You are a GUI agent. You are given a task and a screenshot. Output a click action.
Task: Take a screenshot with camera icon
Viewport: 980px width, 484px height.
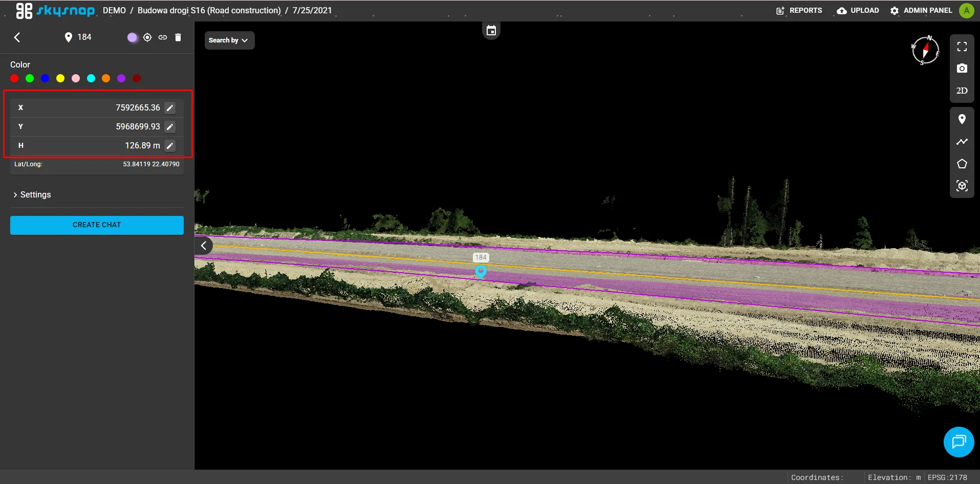tap(962, 69)
